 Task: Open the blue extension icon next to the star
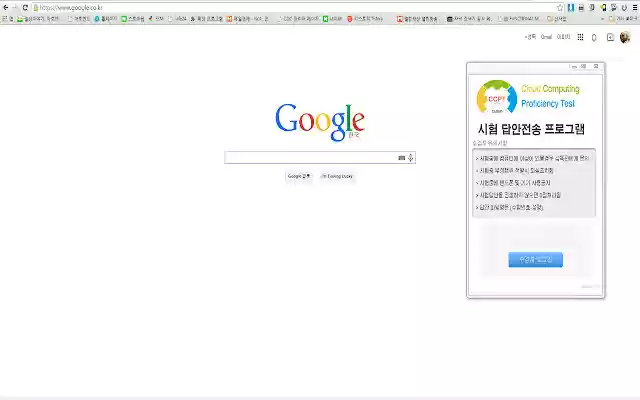[x=571, y=7]
